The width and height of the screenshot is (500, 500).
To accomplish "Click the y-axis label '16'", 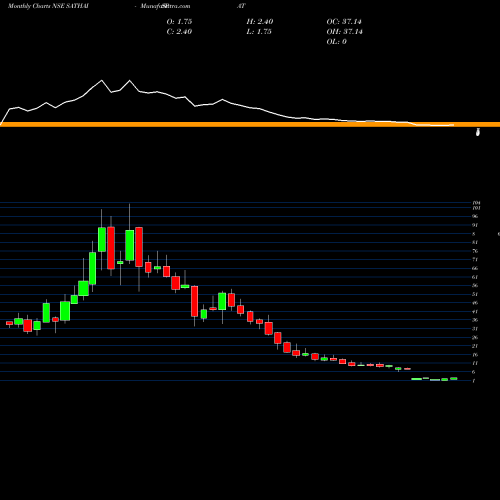I will tap(475, 355).
